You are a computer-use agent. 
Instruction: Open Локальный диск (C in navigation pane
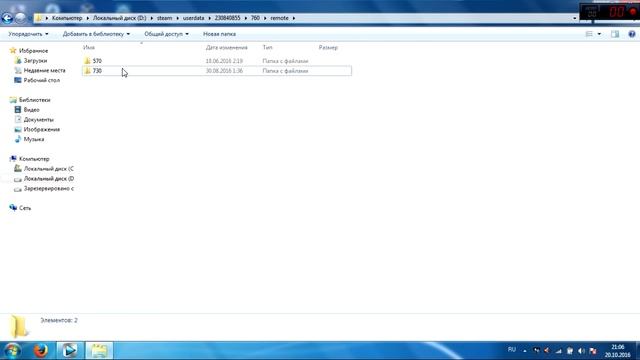(49, 169)
